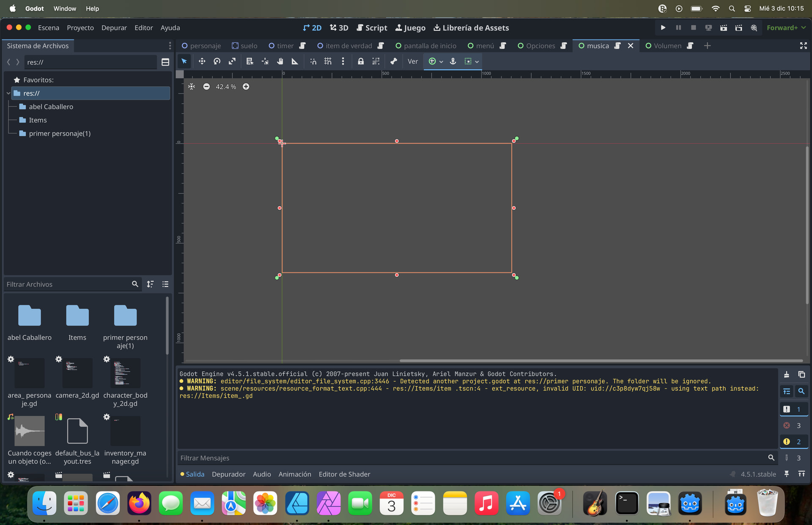Select the Scale mode tool
812x525 pixels.
pyautogui.click(x=232, y=61)
